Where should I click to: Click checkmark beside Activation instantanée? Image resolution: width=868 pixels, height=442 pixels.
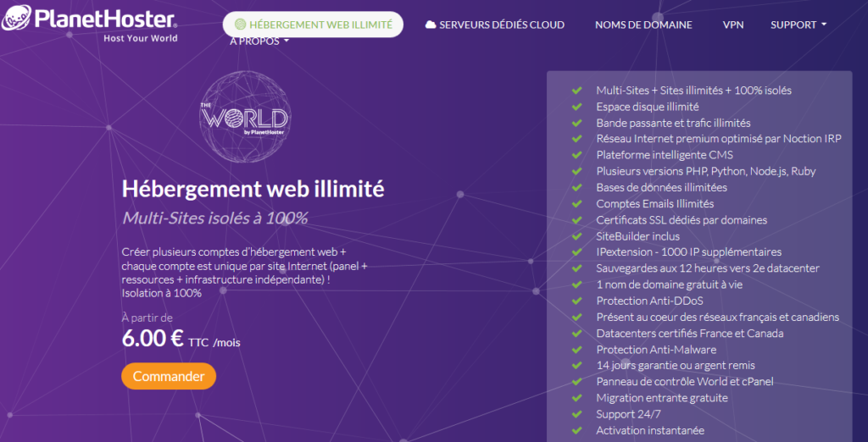tap(576, 430)
